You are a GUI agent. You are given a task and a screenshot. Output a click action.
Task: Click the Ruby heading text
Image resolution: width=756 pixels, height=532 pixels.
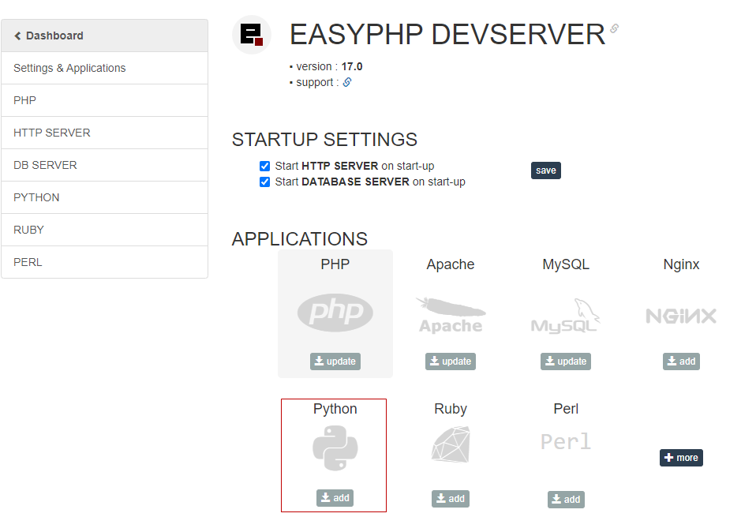point(451,409)
